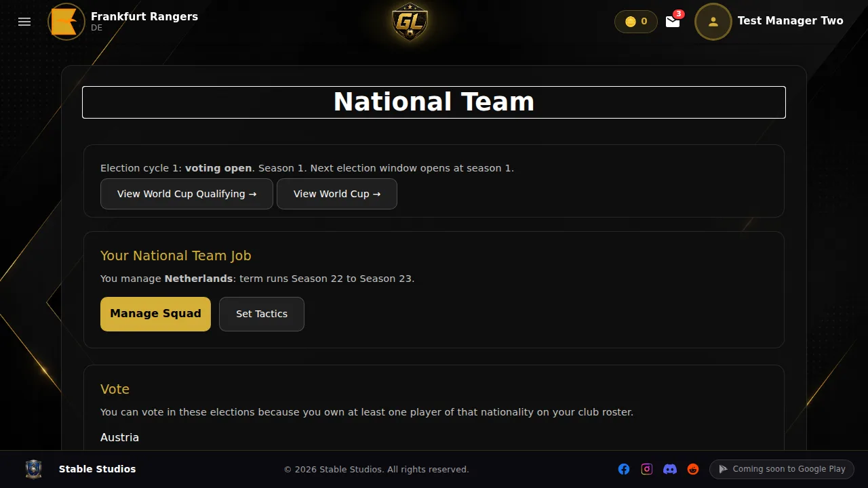Screen dimensions: 868x488
Task: Open the hamburger navigation menu
Action: [24, 22]
